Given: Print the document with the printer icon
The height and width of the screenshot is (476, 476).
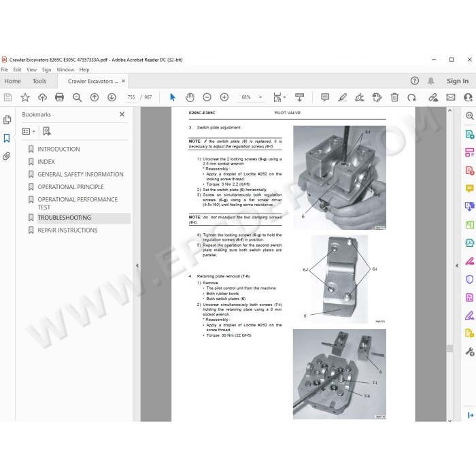Looking at the screenshot, I should [60, 97].
